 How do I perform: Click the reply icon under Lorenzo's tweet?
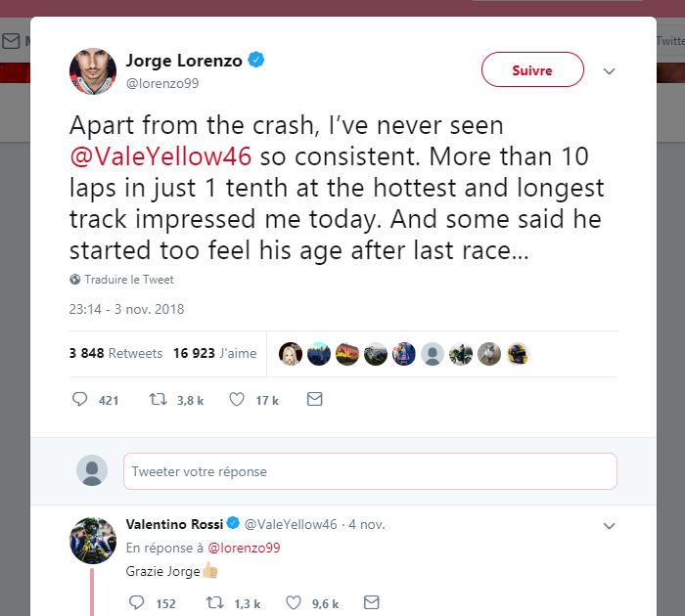79,400
